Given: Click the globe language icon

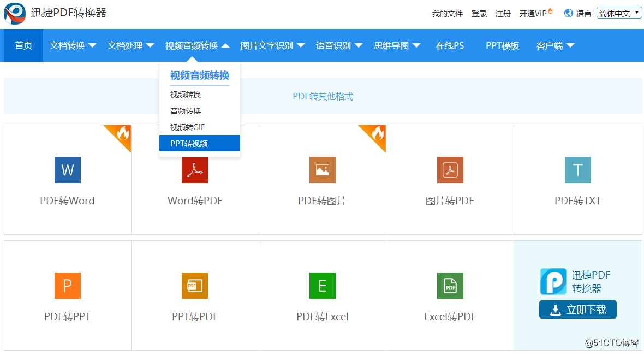Looking at the screenshot, I should 569,13.
